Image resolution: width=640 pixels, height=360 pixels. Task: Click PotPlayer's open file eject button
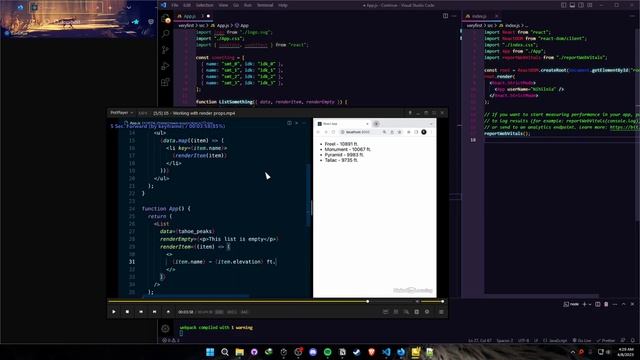(168, 312)
